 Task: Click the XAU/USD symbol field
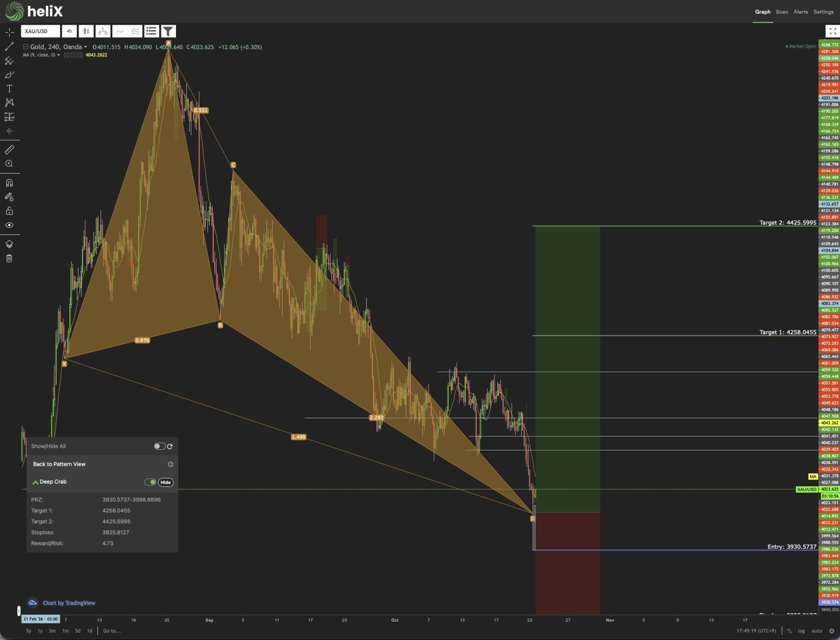coord(41,31)
